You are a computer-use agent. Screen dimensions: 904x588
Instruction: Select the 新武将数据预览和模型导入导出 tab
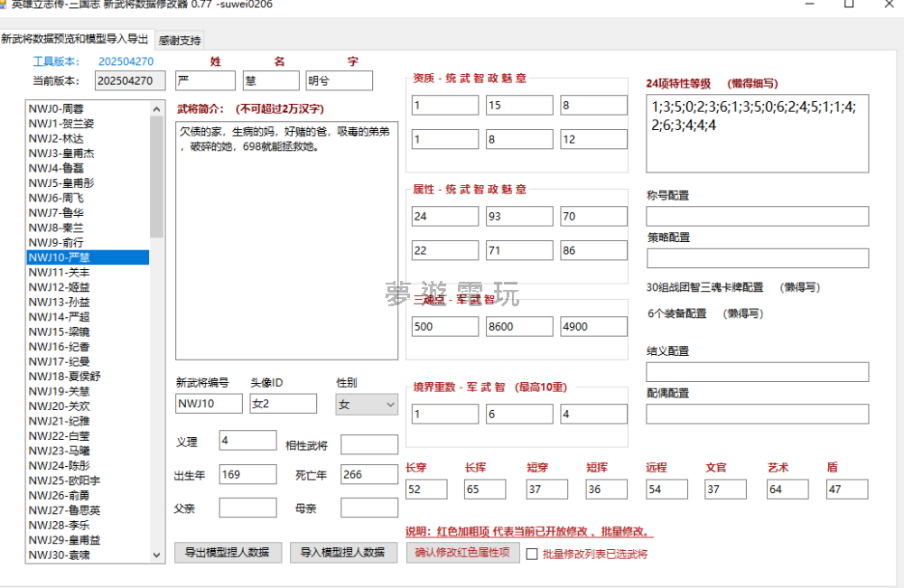click(x=75, y=40)
